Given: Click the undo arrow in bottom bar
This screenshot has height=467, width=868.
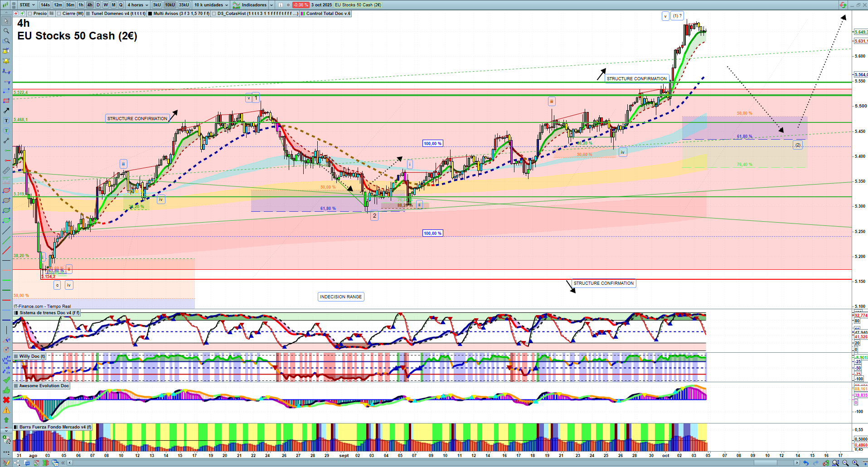Looking at the screenshot, I should click(x=805, y=463).
